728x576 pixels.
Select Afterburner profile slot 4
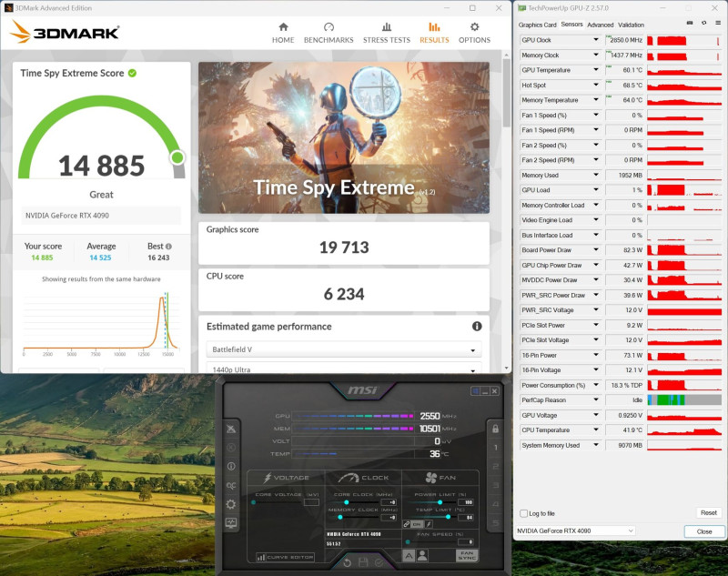(x=495, y=504)
